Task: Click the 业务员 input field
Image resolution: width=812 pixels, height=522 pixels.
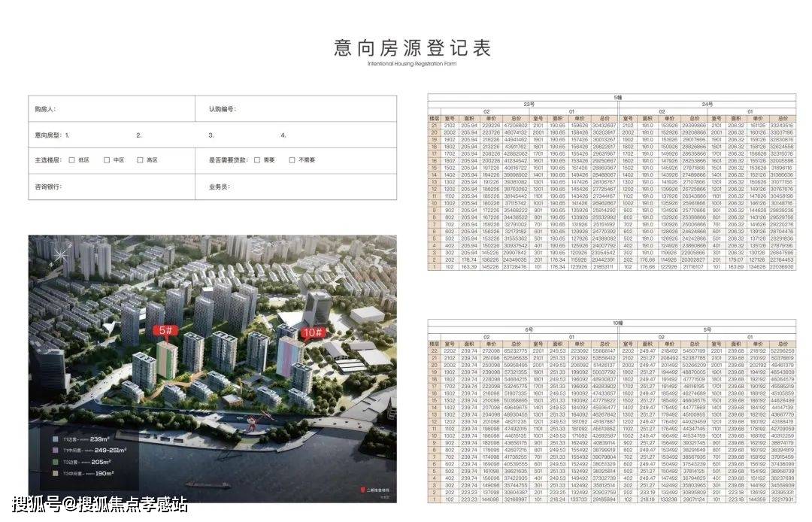Action: pos(296,187)
